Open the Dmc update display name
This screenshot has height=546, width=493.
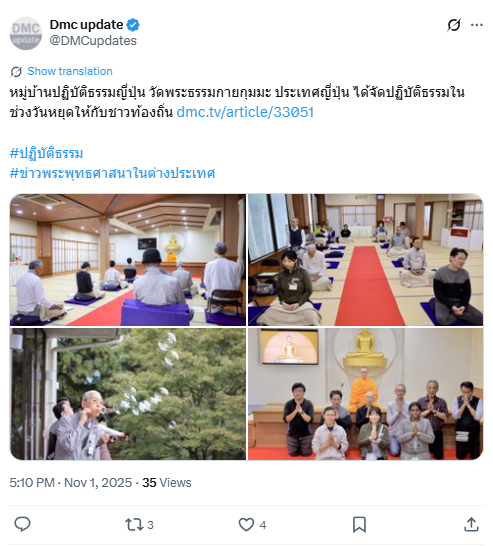[86, 25]
